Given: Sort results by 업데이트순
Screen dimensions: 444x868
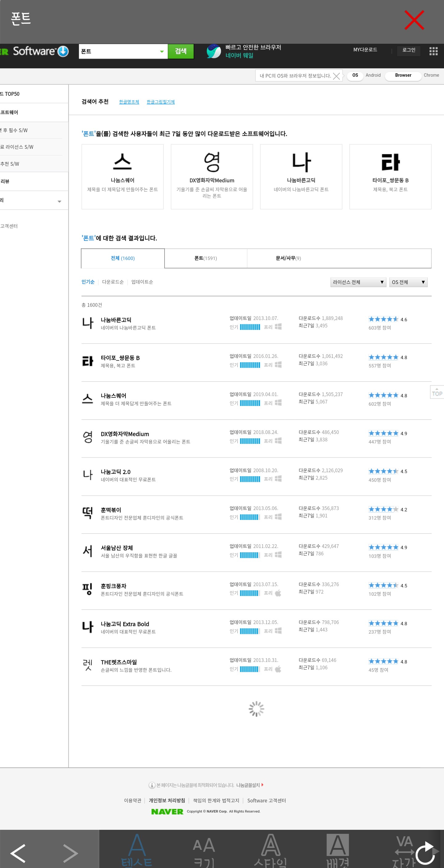Looking at the screenshot, I should click(x=142, y=282).
